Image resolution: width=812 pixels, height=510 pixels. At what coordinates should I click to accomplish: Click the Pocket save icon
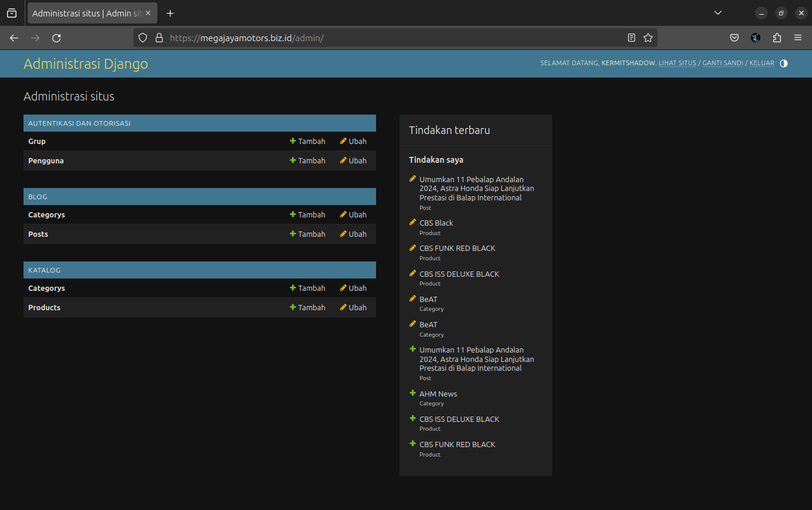(x=734, y=38)
